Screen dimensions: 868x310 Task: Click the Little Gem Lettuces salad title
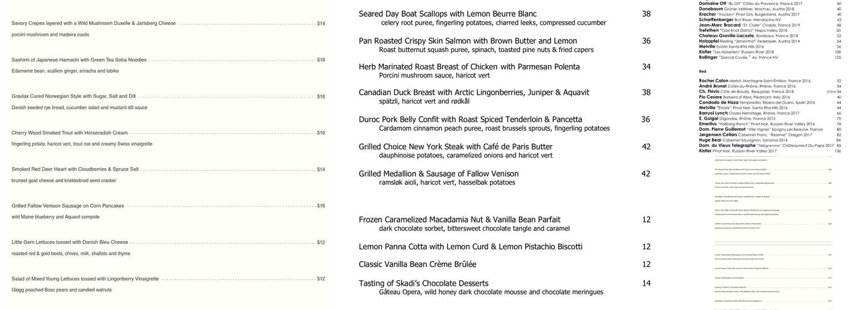(69, 242)
